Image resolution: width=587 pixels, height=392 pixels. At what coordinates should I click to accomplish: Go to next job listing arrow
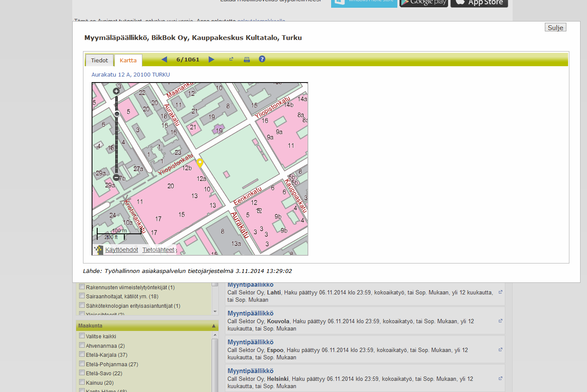[211, 59]
